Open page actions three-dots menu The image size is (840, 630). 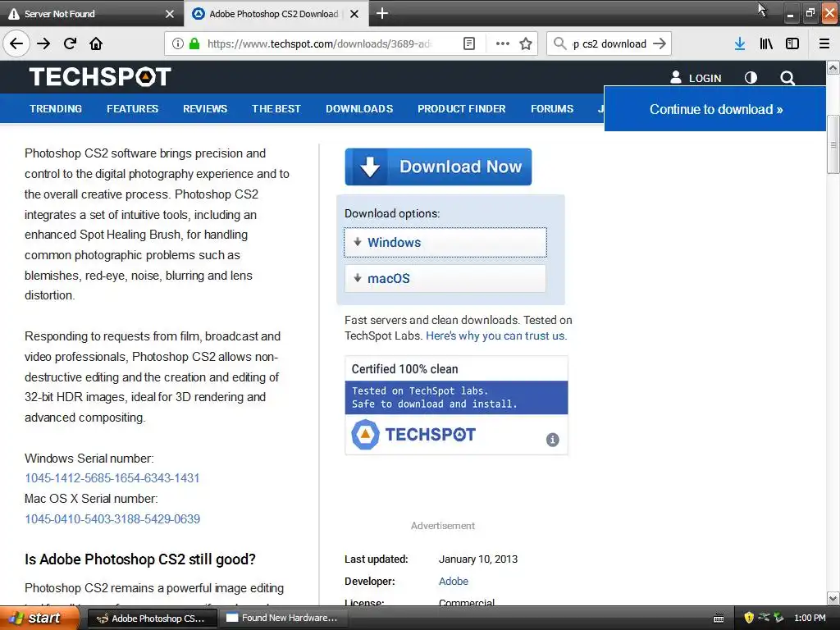[x=503, y=44]
